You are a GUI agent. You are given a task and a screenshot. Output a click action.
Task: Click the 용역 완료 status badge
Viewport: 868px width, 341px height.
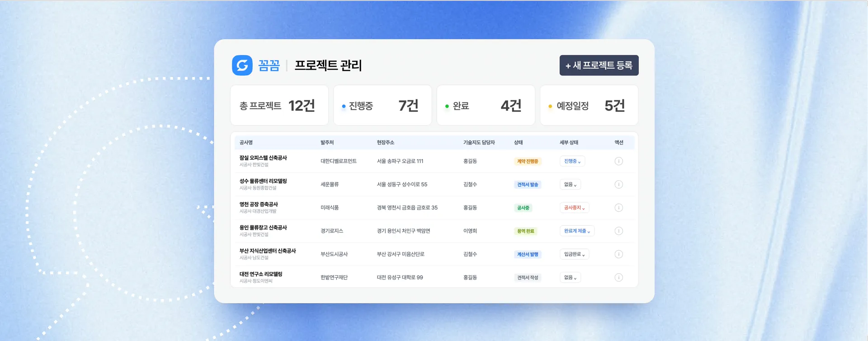tap(526, 231)
